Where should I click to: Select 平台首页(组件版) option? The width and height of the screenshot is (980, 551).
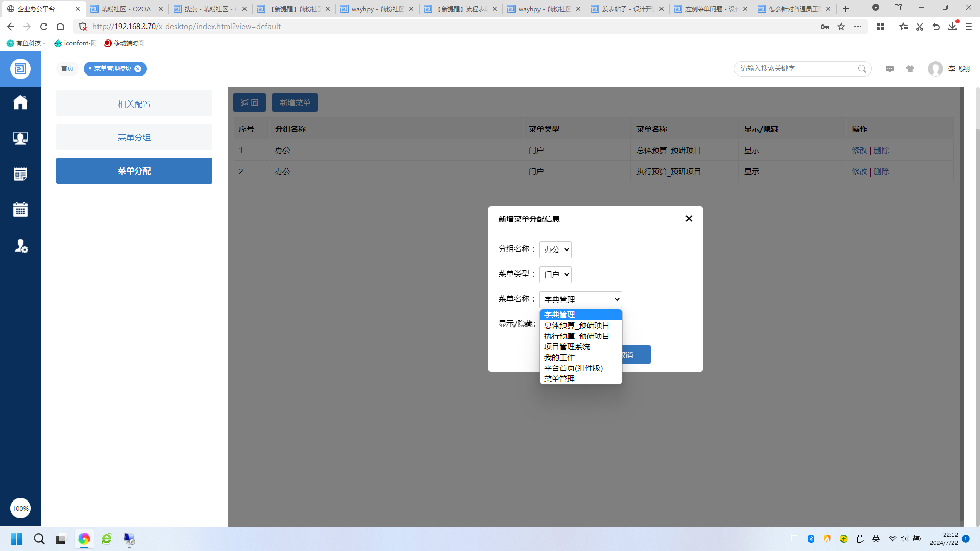tap(573, 368)
